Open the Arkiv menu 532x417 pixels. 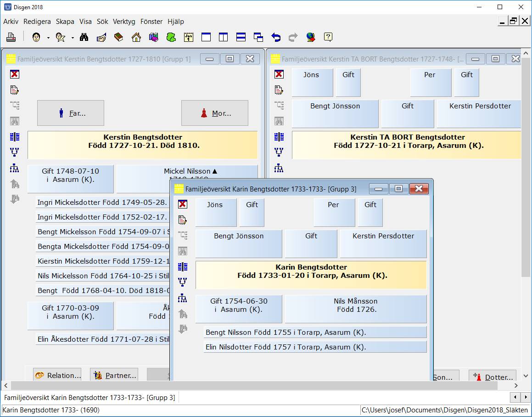click(11, 22)
